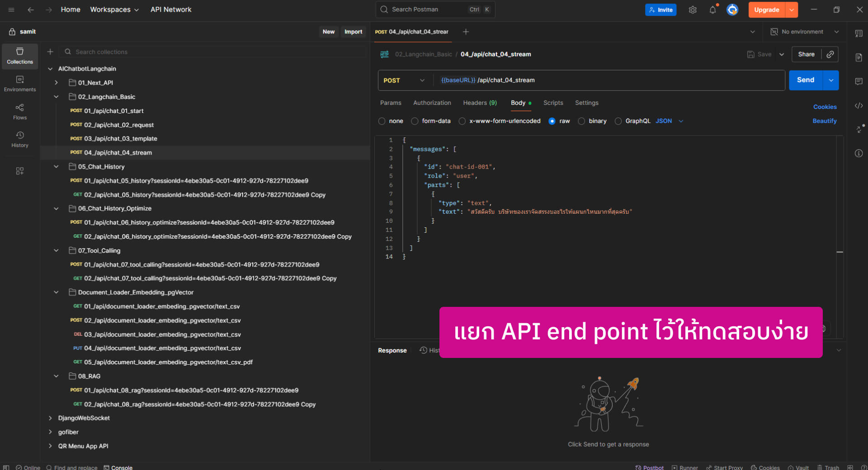Open the History sidebar panel

coord(20,139)
